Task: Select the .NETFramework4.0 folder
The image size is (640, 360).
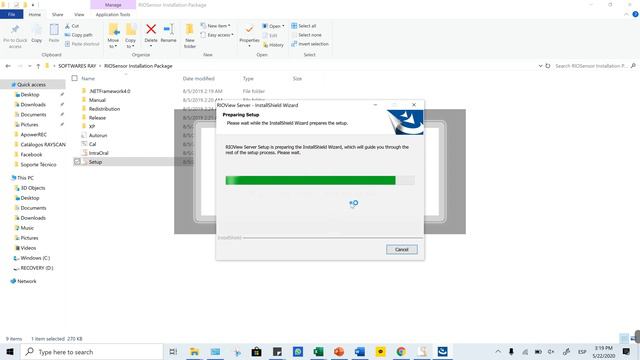Action: coord(109,91)
